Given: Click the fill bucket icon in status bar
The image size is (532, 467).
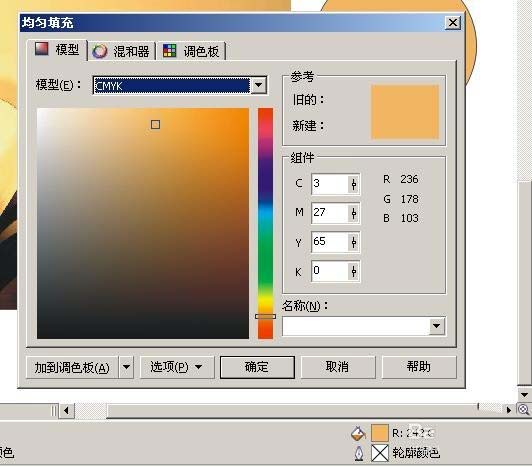Looking at the screenshot, I should [x=358, y=433].
